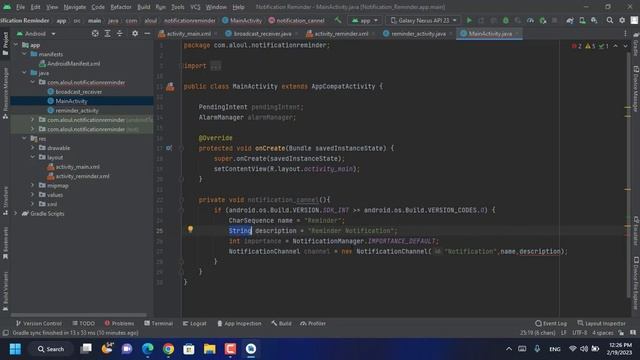Image resolution: width=640 pixels, height=360 pixels.
Task: Click the Debug app bug icon
Action: click(x=506, y=20)
